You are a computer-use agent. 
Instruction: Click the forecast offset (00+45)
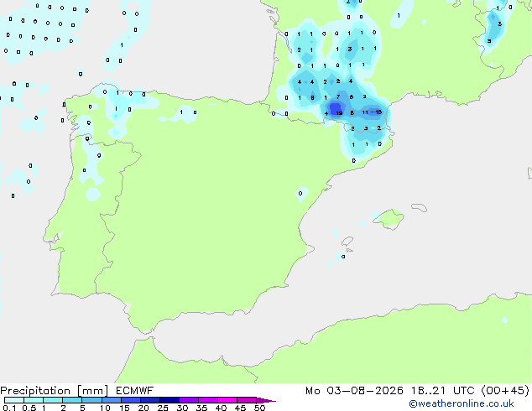coord(505,391)
